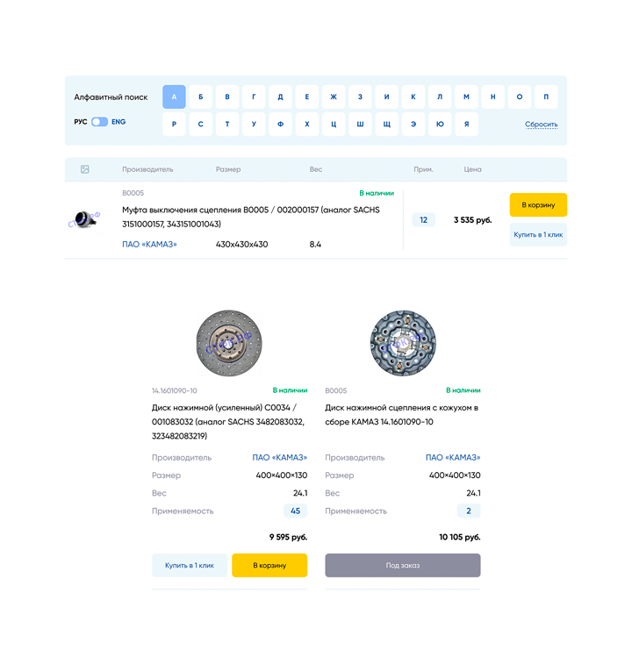Filter by letter К
Viewport: 632px width, 672px height.
tap(413, 97)
